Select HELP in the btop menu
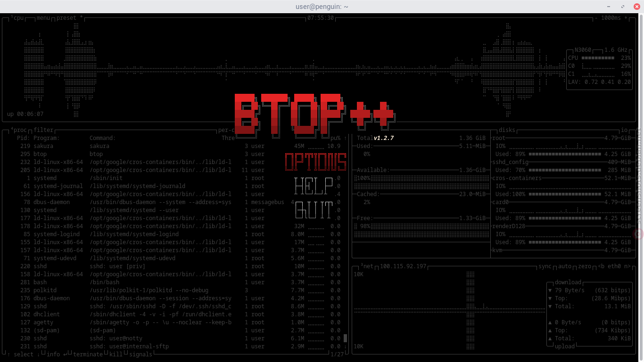644x362 pixels. coord(314,186)
